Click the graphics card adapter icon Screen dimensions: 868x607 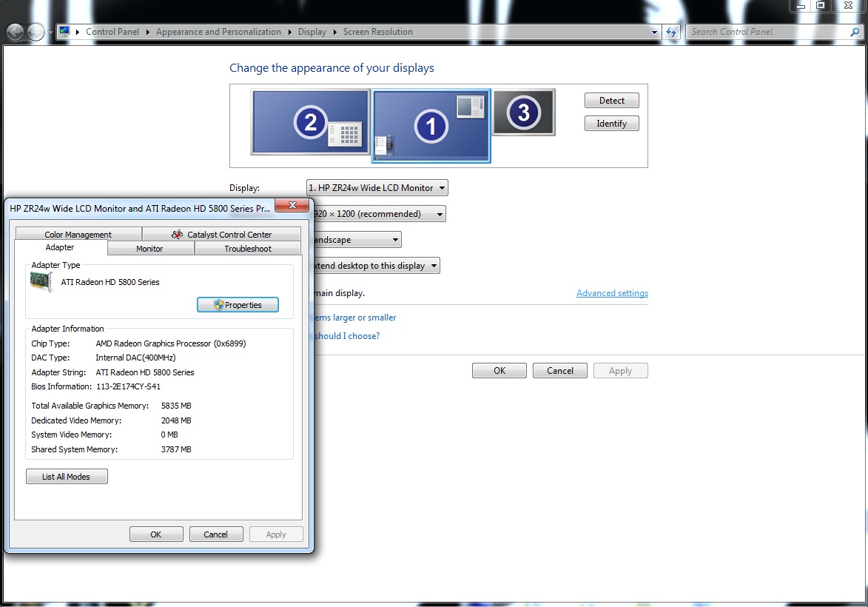tap(41, 281)
